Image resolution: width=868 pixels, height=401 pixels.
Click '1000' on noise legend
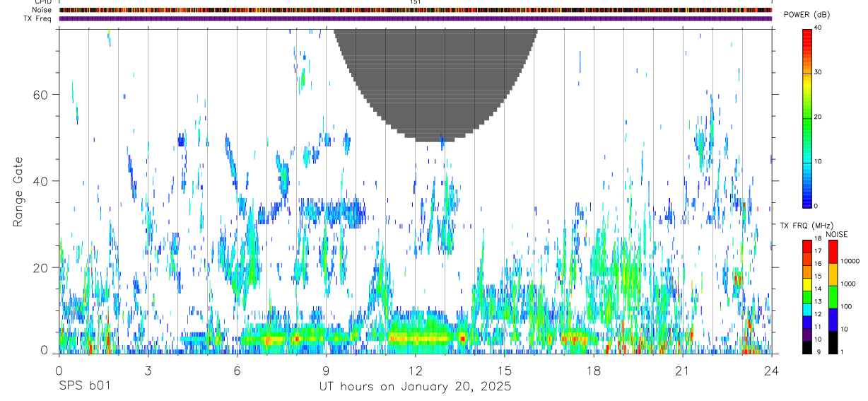point(848,284)
